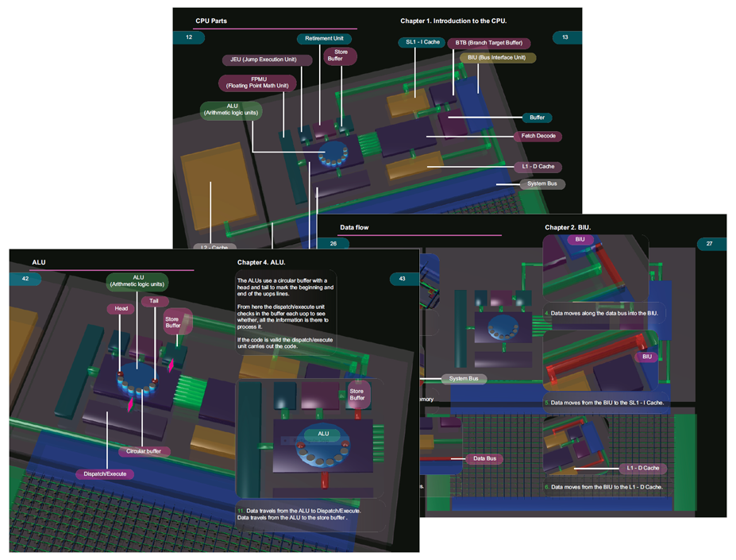Open the thumbnail above the step 6 caption

[x=577, y=446]
